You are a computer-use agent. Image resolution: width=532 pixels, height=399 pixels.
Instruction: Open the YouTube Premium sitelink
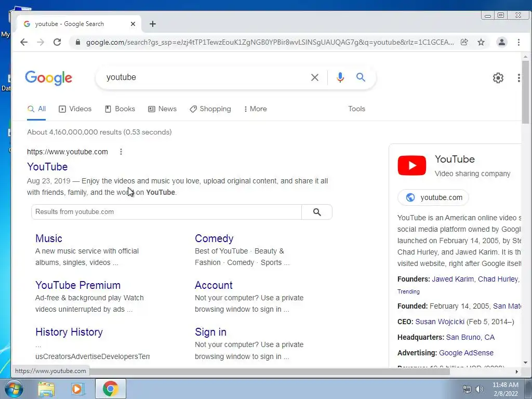pos(78,285)
